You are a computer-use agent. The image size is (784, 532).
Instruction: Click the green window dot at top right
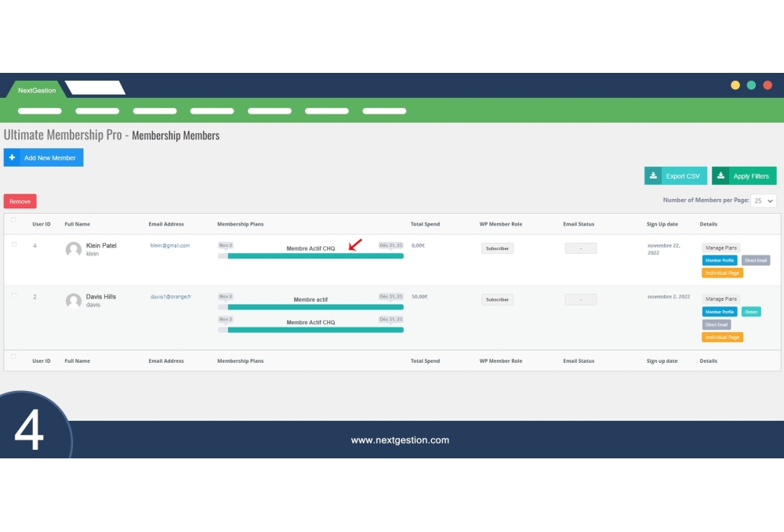click(x=751, y=84)
